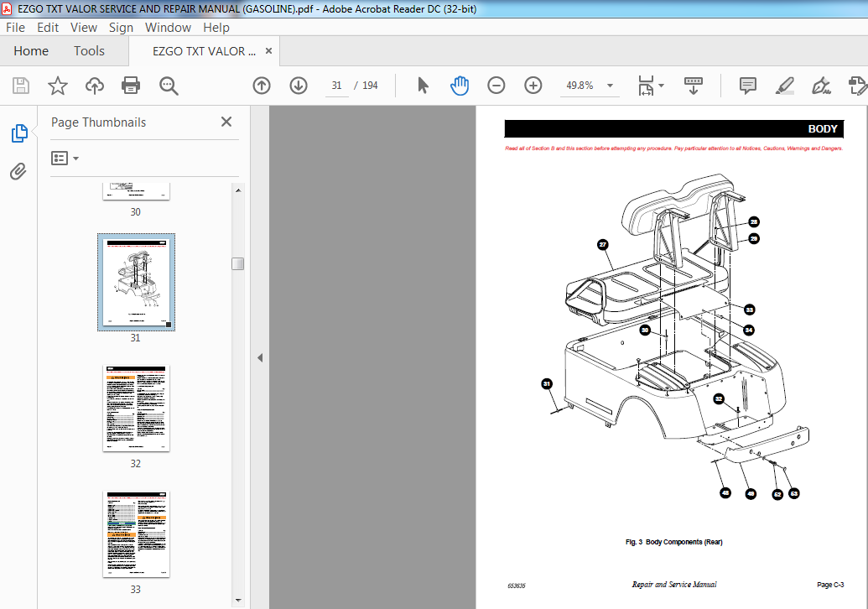Click callout number 31 on the diagram
Viewport: 868px width, 609px height.
[x=546, y=383]
